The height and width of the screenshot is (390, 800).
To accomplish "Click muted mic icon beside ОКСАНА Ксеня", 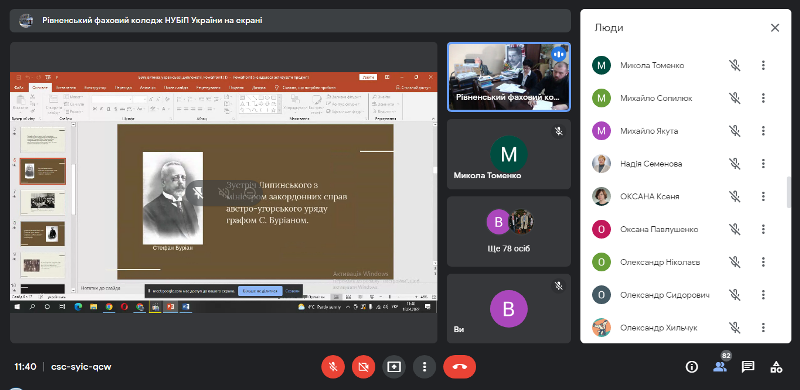I will coord(734,196).
